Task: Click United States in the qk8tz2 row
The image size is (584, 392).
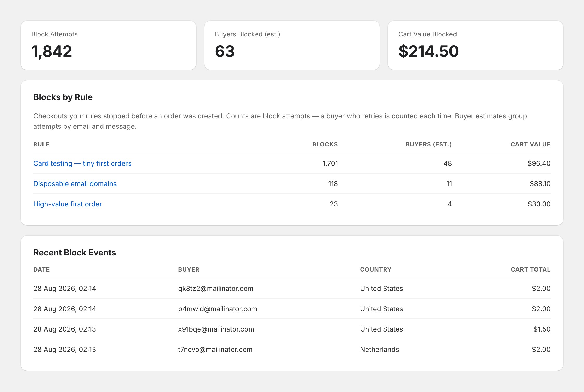Action: coord(381,289)
